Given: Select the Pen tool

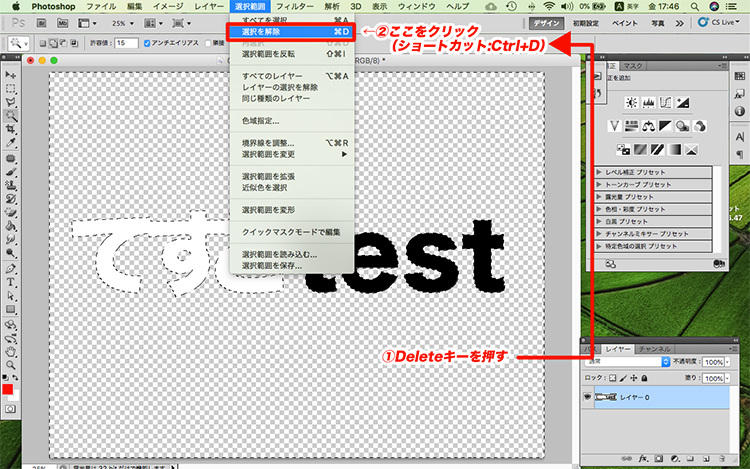Looking at the screenshot, I should 10,269.
